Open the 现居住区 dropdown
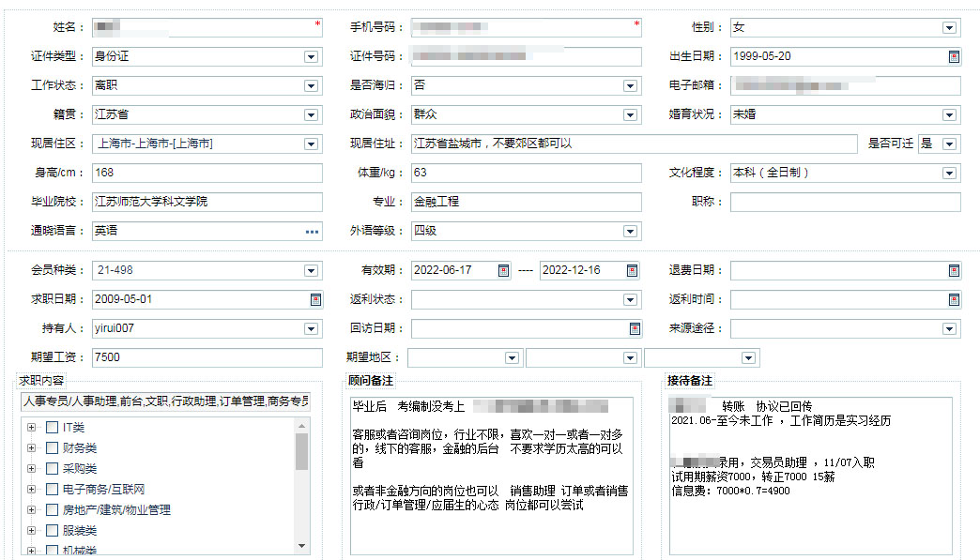This screenshot has width=980, height=560. [x=311, y=144]
